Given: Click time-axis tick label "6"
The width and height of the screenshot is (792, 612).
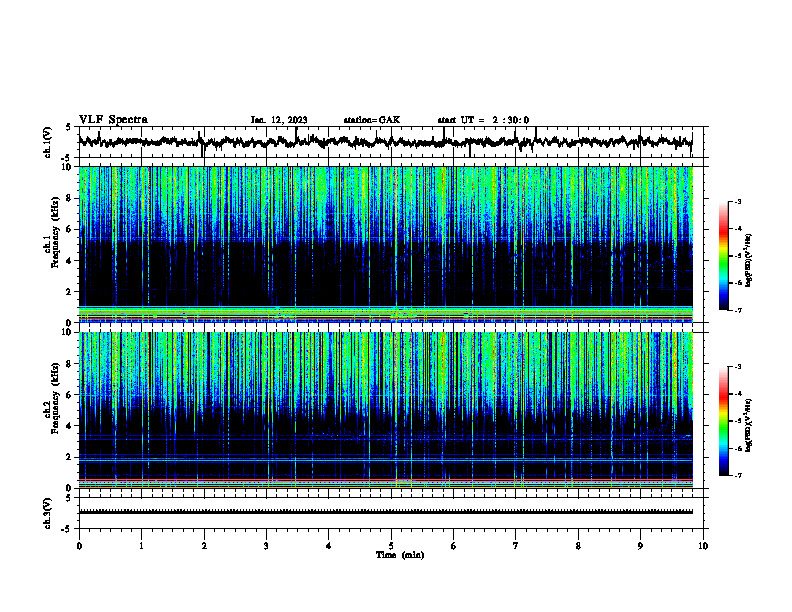Looking at the screenshot, I should point(454,546).
